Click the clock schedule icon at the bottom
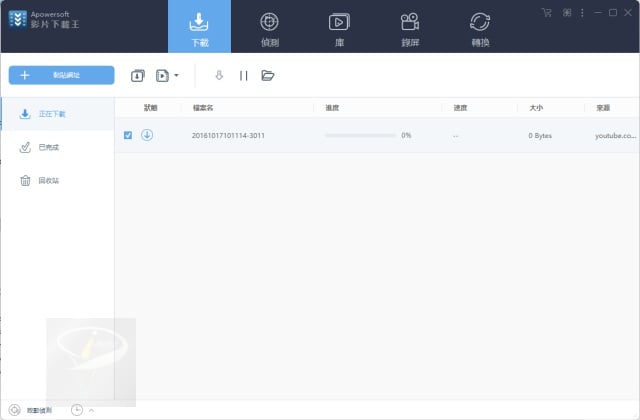This screenshot has width=640, height=420. tap(77, 410)
